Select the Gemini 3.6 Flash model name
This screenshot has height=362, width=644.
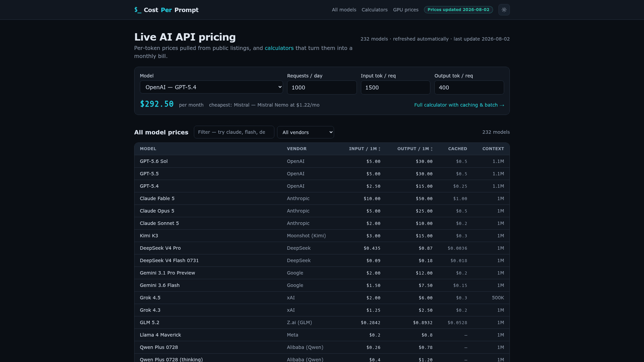[160, 285]
